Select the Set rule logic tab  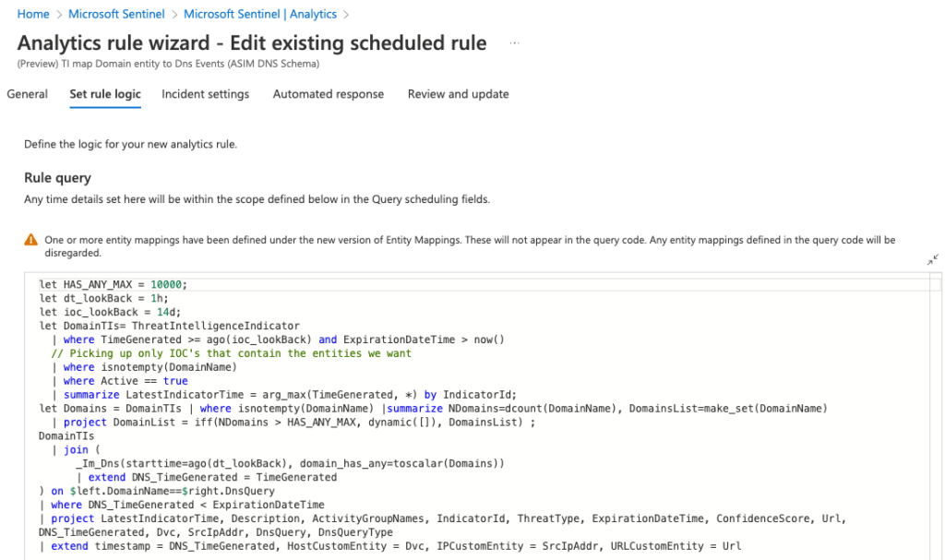(105, 94)
